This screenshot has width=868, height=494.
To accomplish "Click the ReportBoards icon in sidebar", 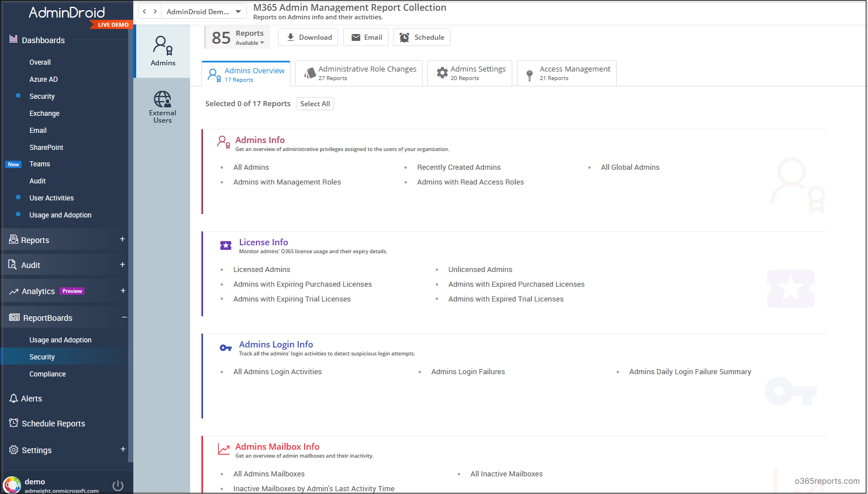I will 14,317.
